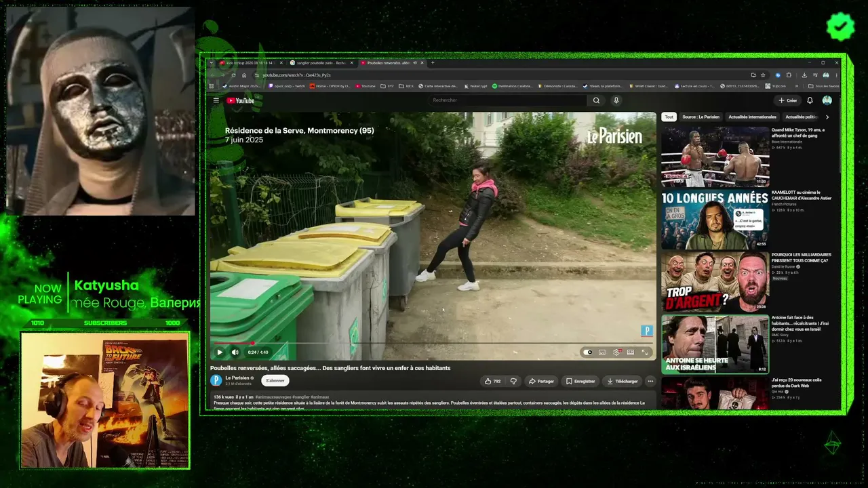Open the EP7 bookmarks folder
The width and height of the screenshot is (868, 488).
(387, 86)
